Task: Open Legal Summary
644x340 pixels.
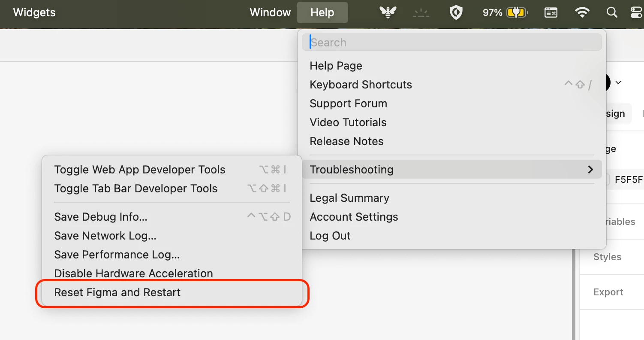Action: [452, 198]
